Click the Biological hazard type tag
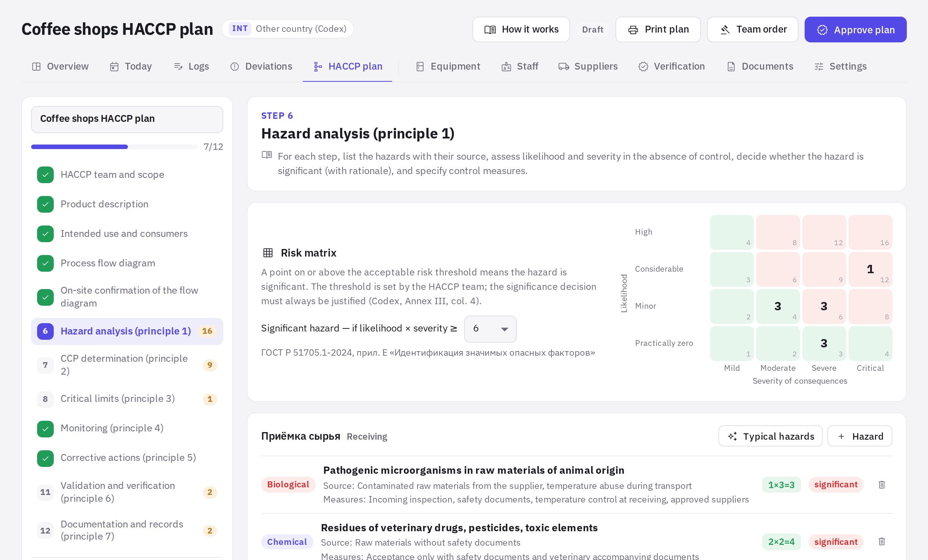Image resolution: width=928 pixels, height=560 pixels. (x=288, y=485)
